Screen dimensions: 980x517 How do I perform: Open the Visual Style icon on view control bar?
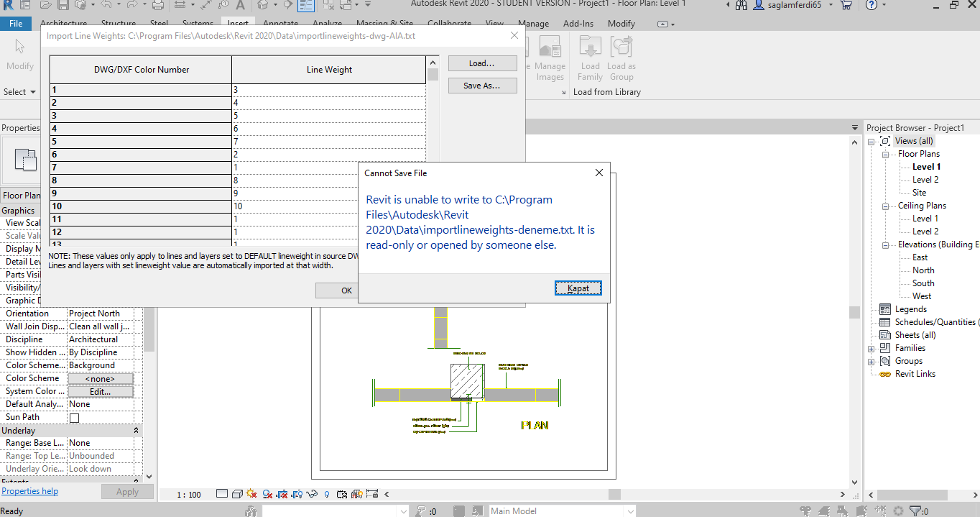(236, 494)
